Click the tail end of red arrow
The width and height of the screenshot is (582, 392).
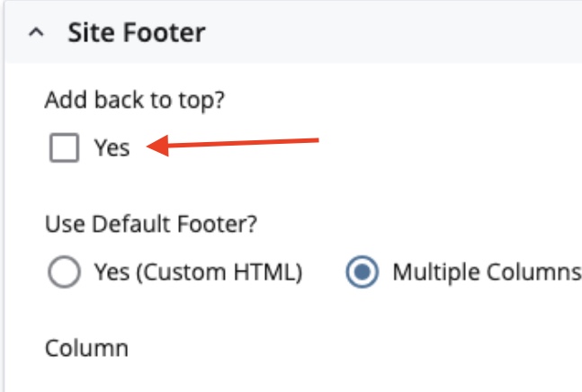click(x=317, y=139)
